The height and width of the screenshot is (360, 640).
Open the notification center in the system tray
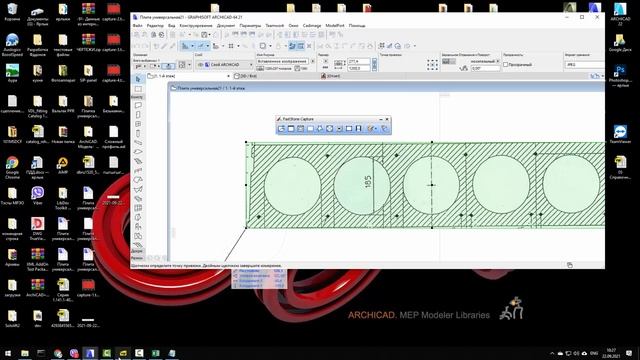[x=629, y=353]
